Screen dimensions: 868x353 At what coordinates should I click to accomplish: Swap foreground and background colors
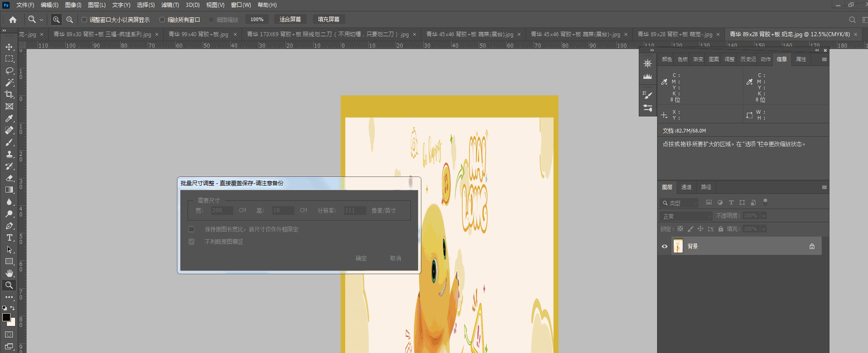point(13,308)
